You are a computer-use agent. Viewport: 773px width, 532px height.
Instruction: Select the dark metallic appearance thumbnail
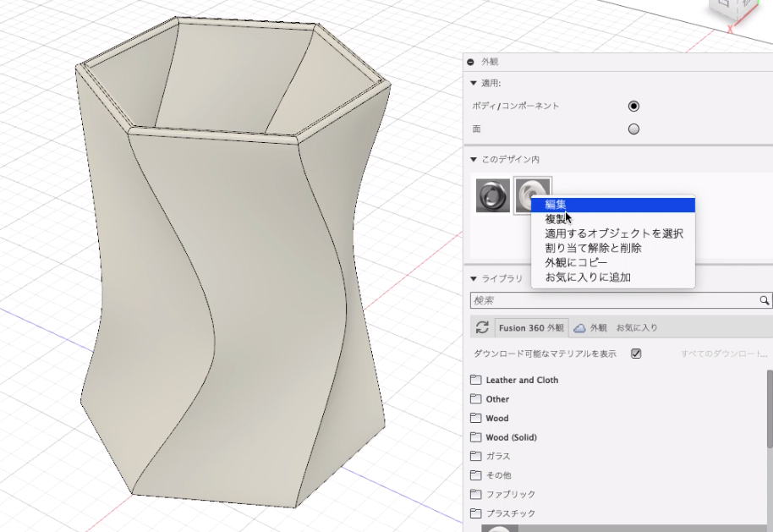[x=493, y=195]
